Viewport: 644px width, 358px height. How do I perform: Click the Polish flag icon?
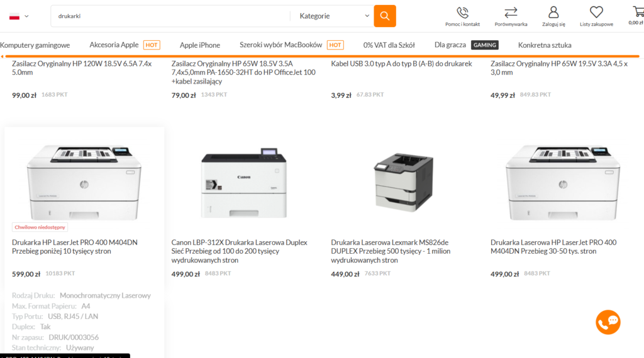coord(14,16)
